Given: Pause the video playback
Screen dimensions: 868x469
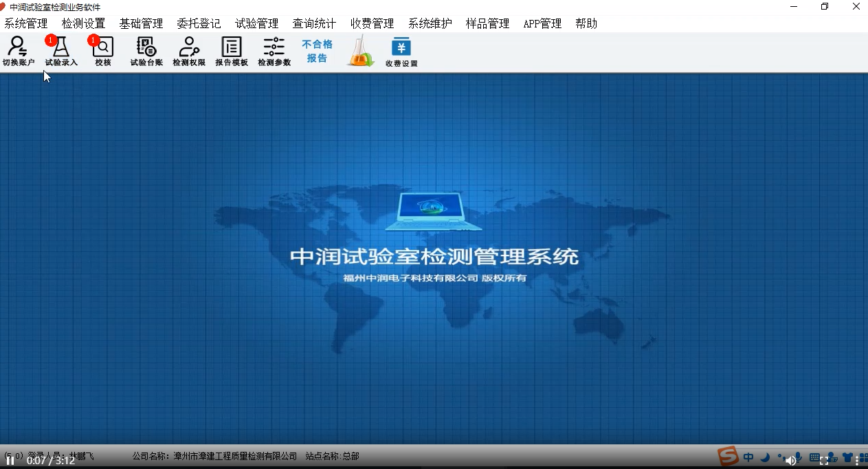Looking at the screenshot, I should tap(10, 461).
